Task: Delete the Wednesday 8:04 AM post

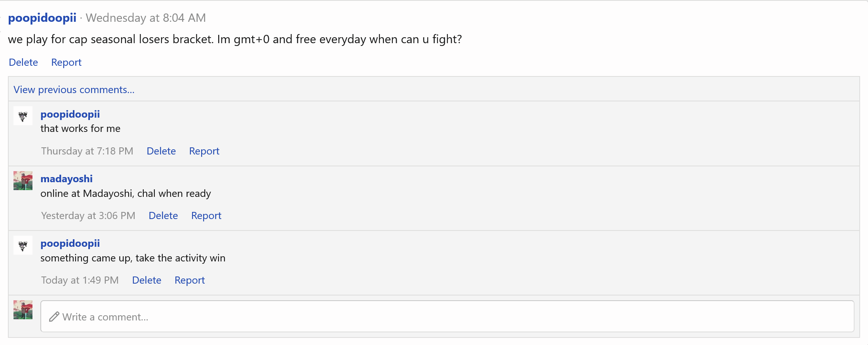Action: click(x=23, y=62)
